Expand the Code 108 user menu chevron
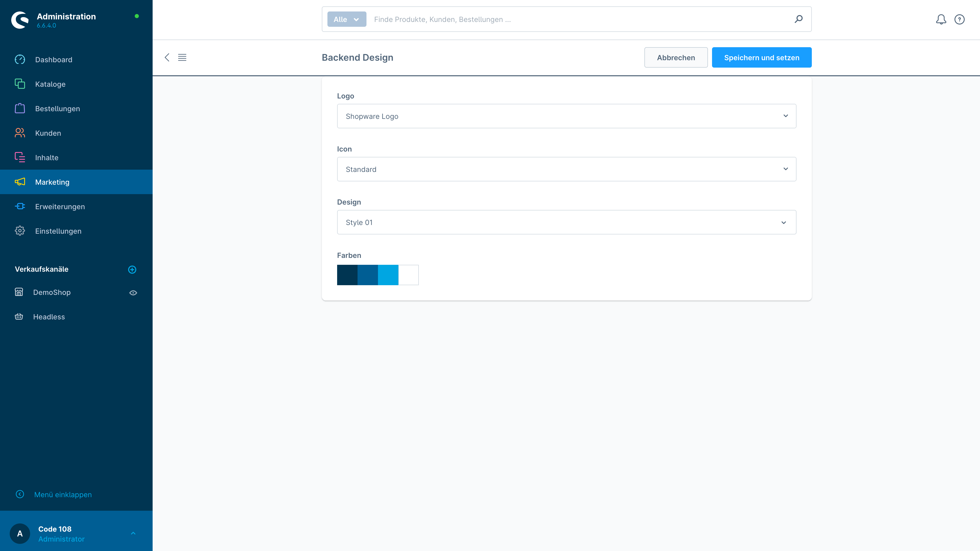This screenshot has width=980, height=551. [133, 533]
